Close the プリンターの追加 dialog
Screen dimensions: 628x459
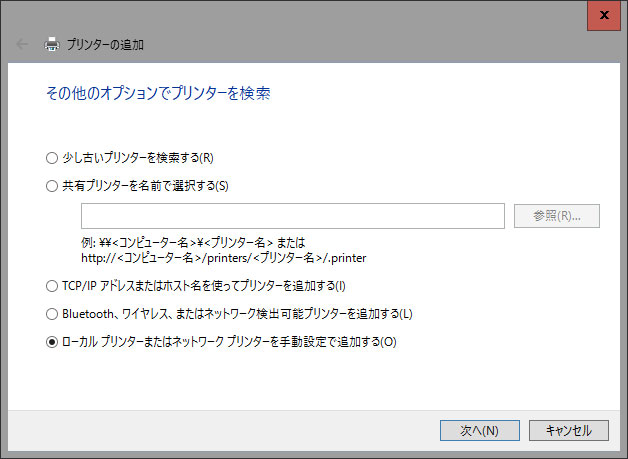click(x=604, y=15)
